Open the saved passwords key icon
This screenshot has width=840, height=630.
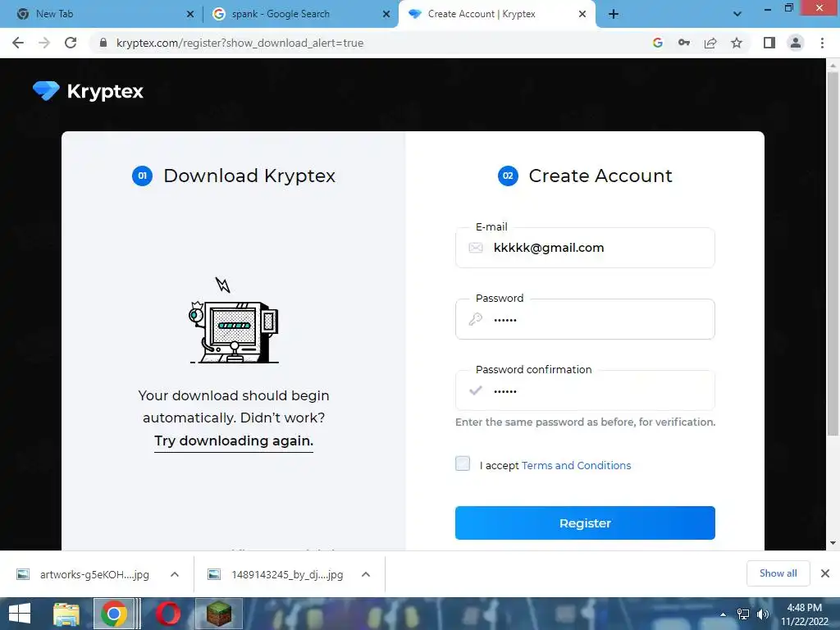684,43
